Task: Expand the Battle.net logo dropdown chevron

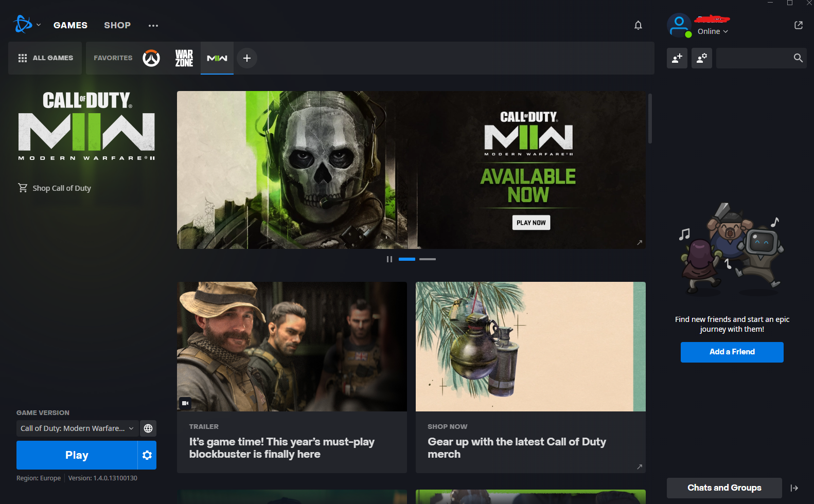Action: tap(39, 25)
